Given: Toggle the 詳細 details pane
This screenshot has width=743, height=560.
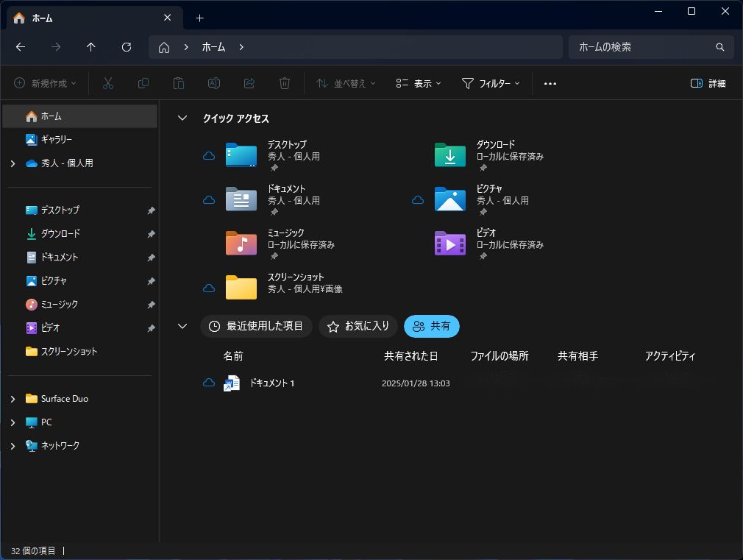Looking at the screenshot, I should 708,83.
